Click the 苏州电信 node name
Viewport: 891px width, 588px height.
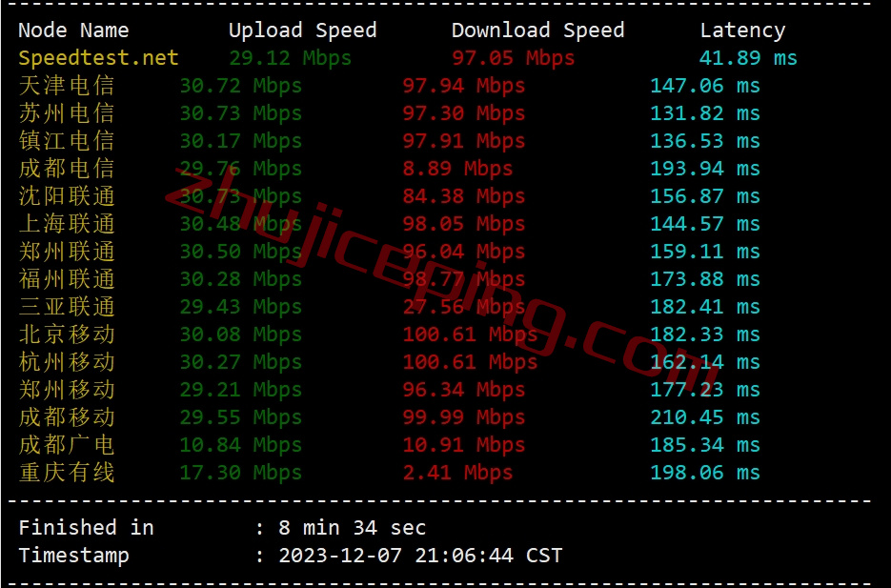(x=67, y=113)
